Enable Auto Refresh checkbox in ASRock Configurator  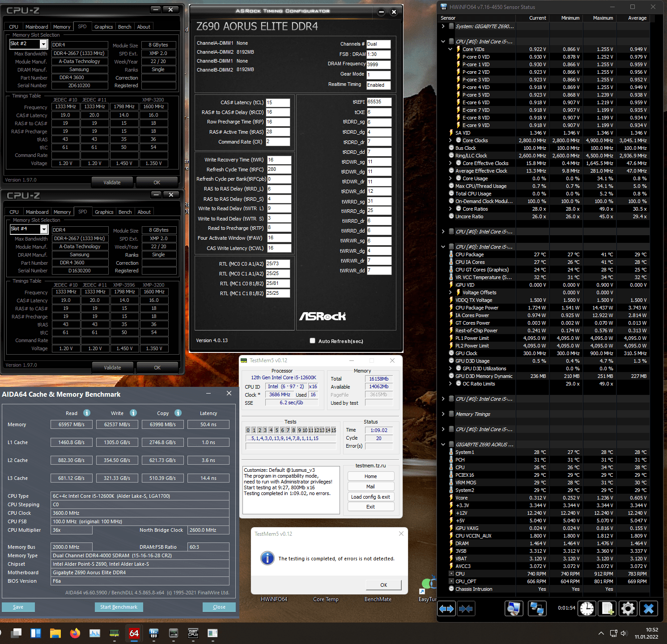(x=312, y=341)
